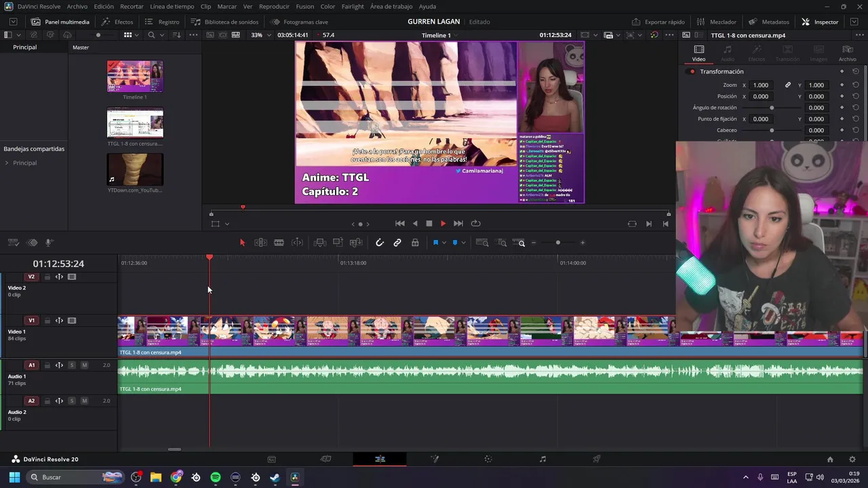Adjust the Cabeceo slider in Inspector
Screen dimensions: 868x488
click(x=772, y=130)
